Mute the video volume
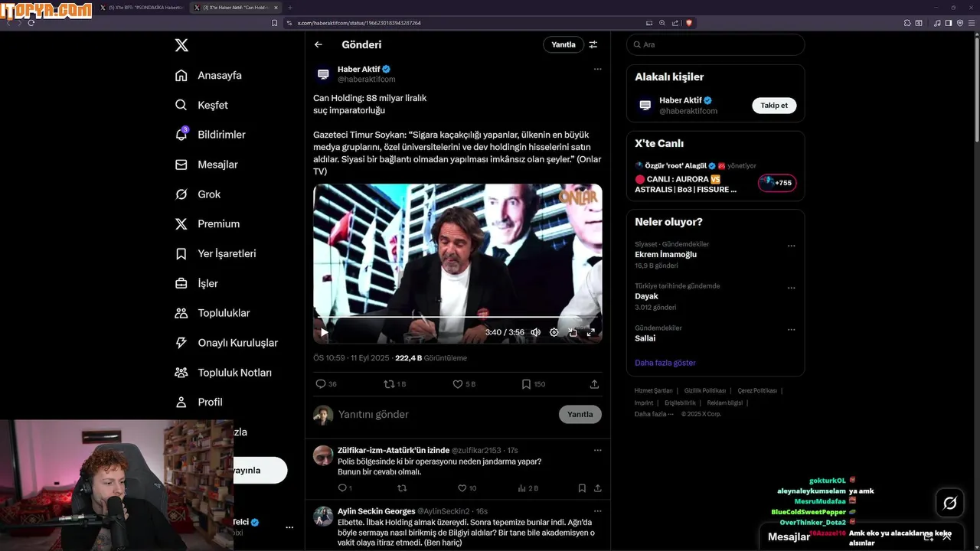Viewport: 980px width, 551px height. [x=535, y=332]
